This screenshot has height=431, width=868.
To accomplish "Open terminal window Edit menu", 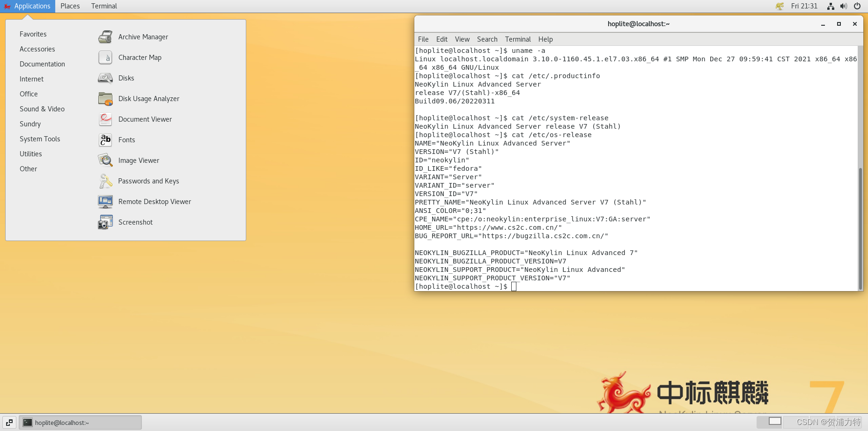I will [x=442, y=39].
